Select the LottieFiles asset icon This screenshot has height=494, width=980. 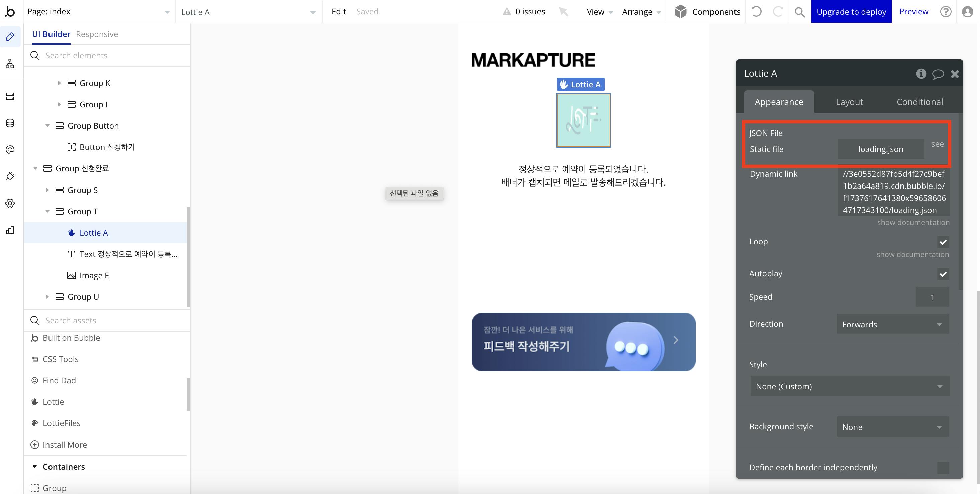[35, 423]
